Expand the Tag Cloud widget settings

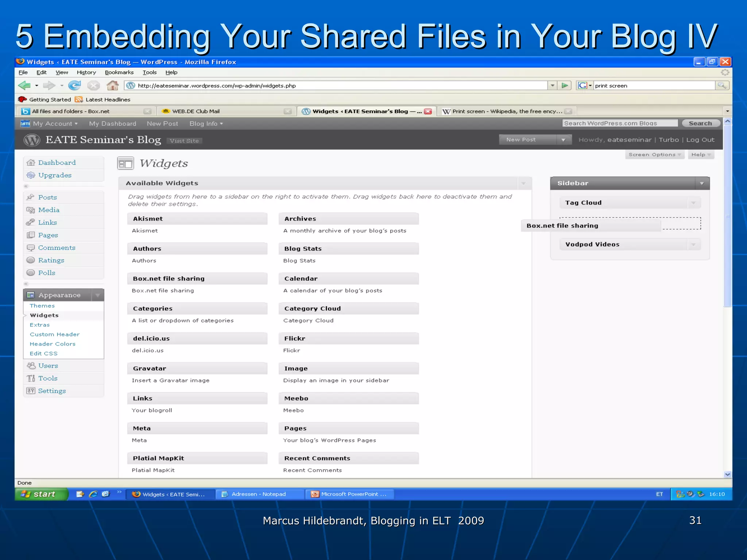[x=693, y=203]
